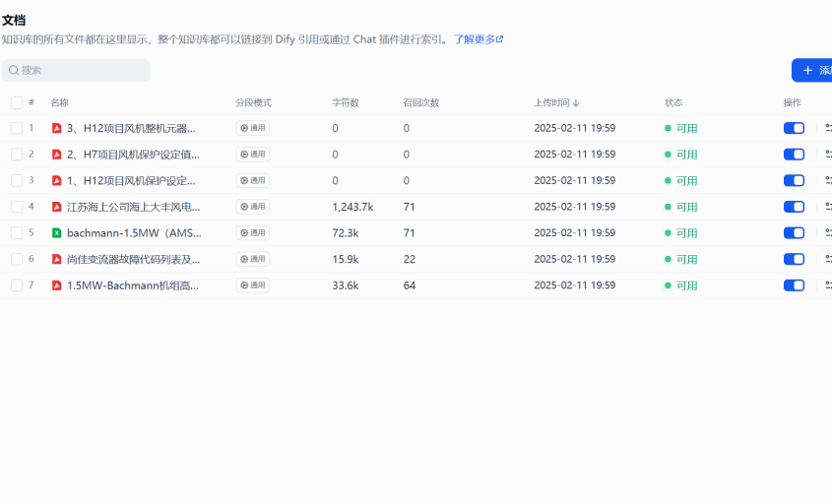Image resolution: width=832 pixels, height=504 pixels.
Task: Open the 2、H7项目风机保护设定值 document
Action: click(132, 155)
